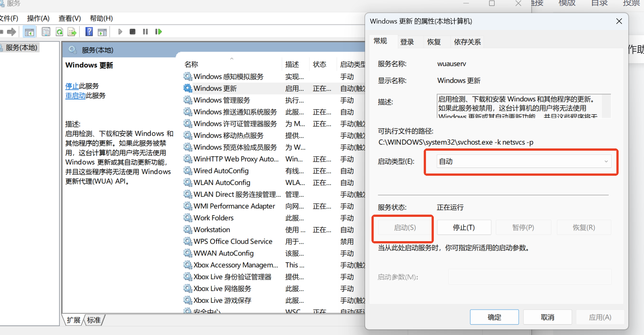Close the Windows 更新 properties dialog
644x335 pixels.
pyautogui.click(x=619, y=21)
